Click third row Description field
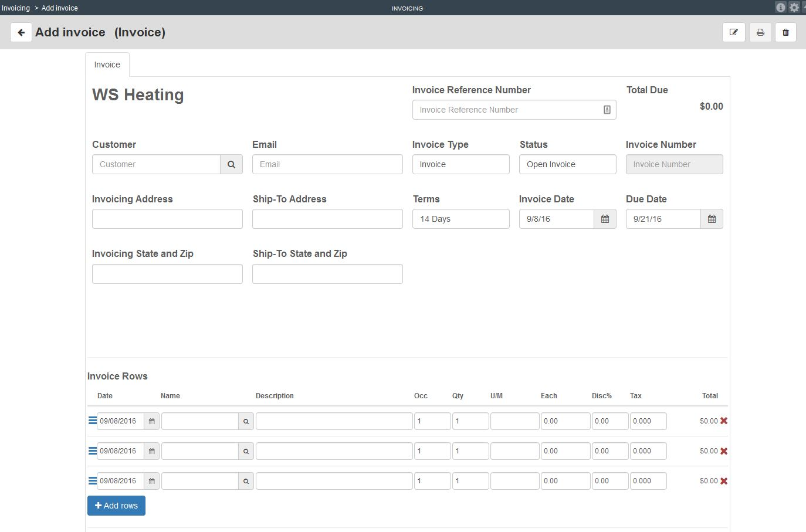The image size is (806, 532). pyautogui.click(x=334, y=481)
